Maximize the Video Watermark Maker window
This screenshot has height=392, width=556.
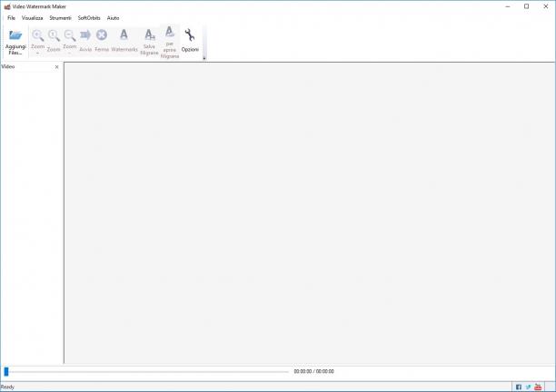tap(527, 6)
